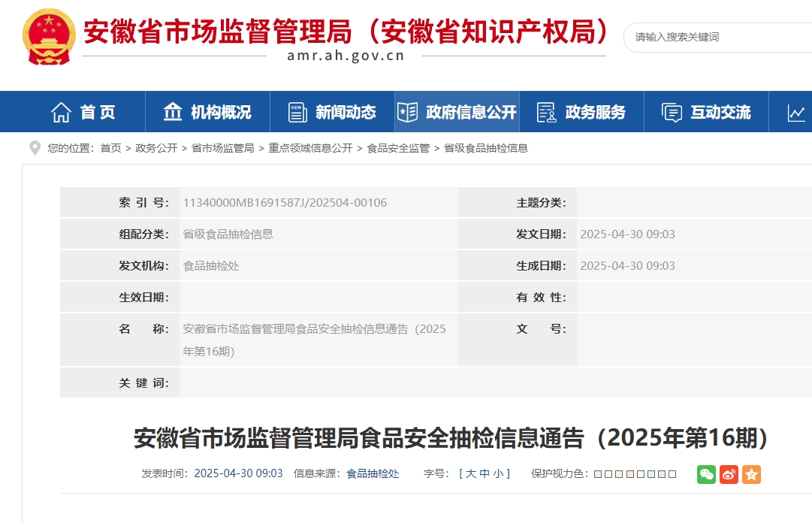Select the first eye-protection color swatch

[598, 474]
